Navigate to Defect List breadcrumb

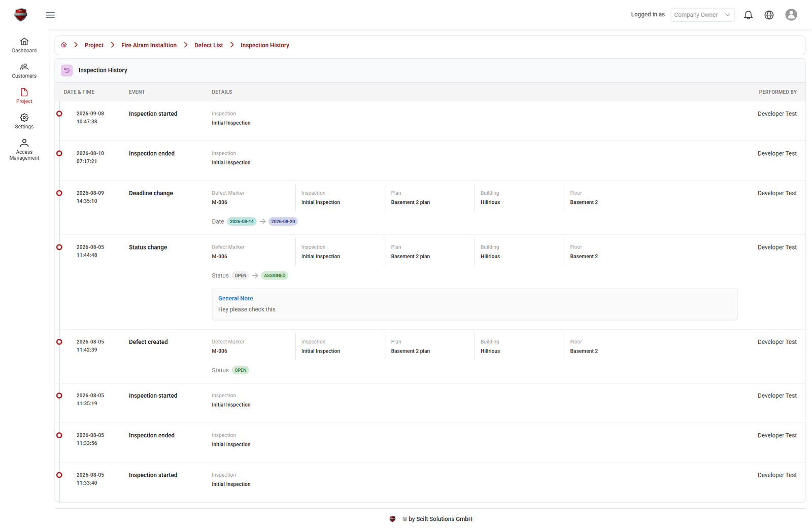tap(209, 45)
